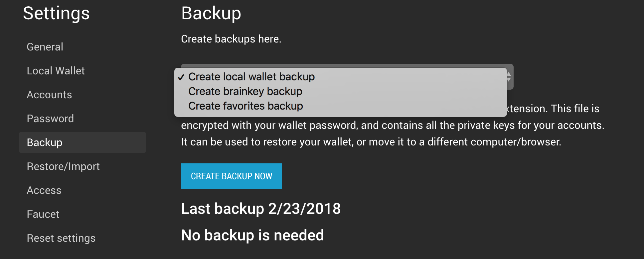Click the Create backups here description

click(231, 39)
